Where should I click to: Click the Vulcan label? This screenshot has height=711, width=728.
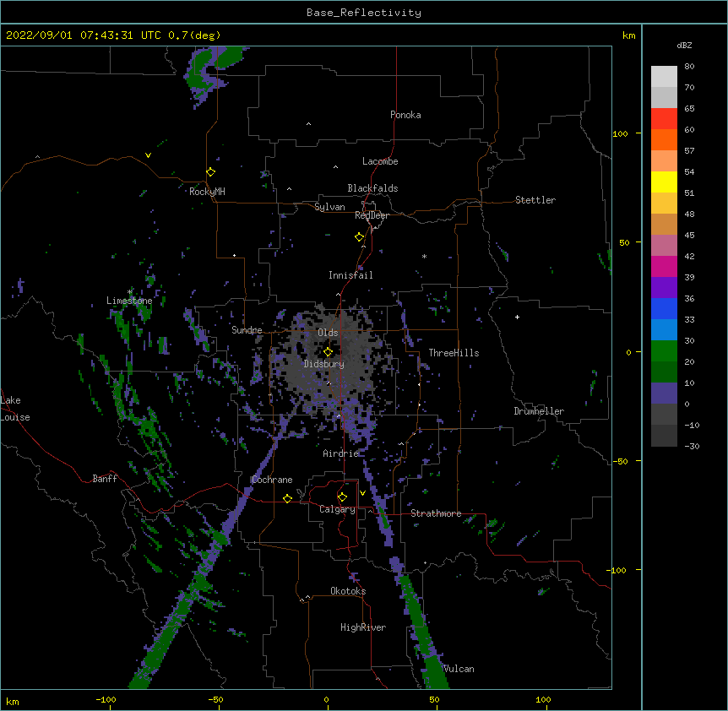(x=459, y=669)
